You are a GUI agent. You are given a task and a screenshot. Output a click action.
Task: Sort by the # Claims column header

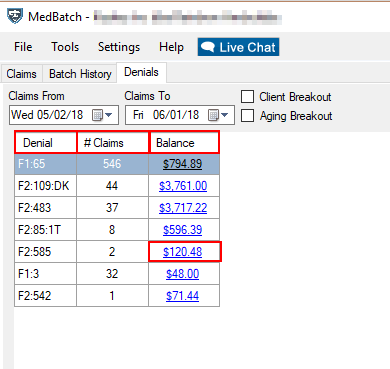click(113, 143)
